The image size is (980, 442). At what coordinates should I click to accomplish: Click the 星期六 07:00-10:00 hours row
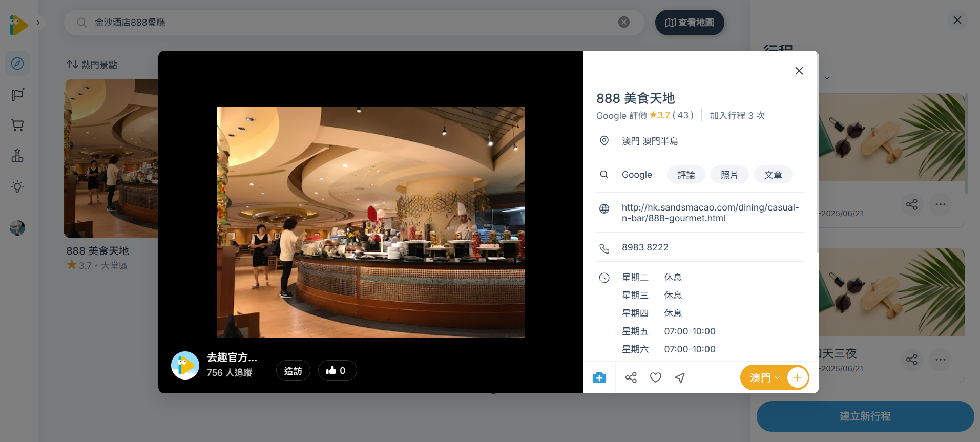[669, 349]
